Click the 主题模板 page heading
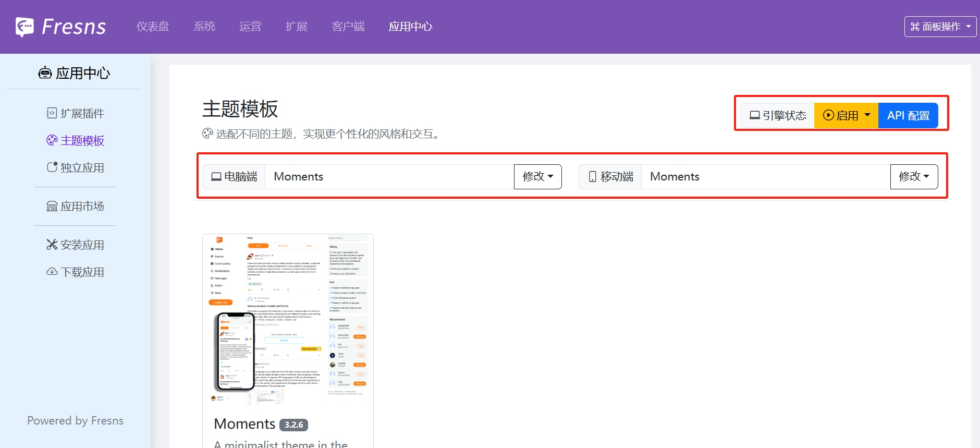The image size is (980, 448). (x=240, y=109)
